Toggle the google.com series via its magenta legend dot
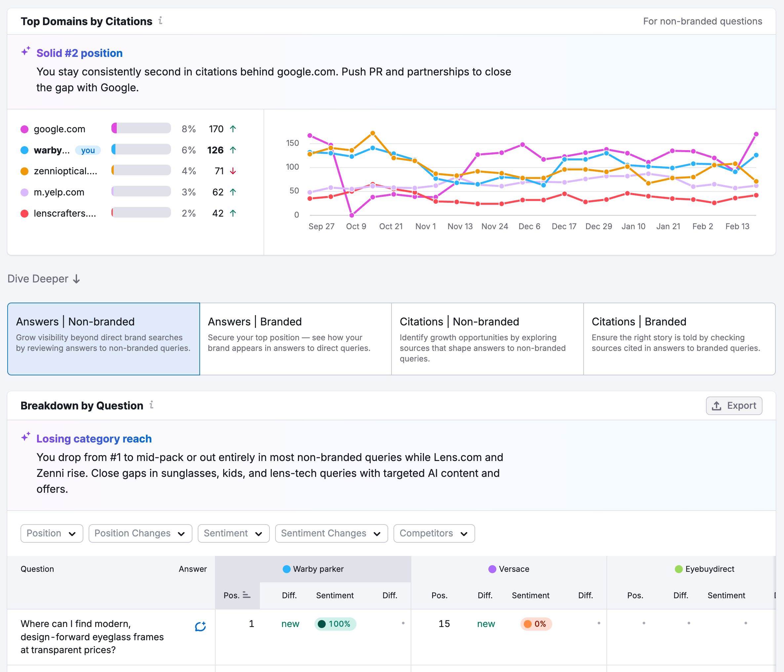784x672 pixels. 24,129
